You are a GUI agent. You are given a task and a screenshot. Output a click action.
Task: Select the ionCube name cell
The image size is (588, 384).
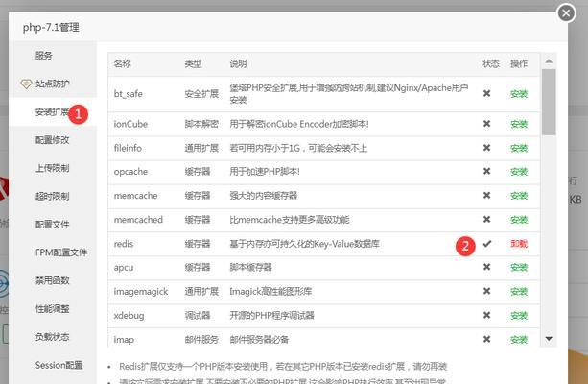tap(130, 124)
